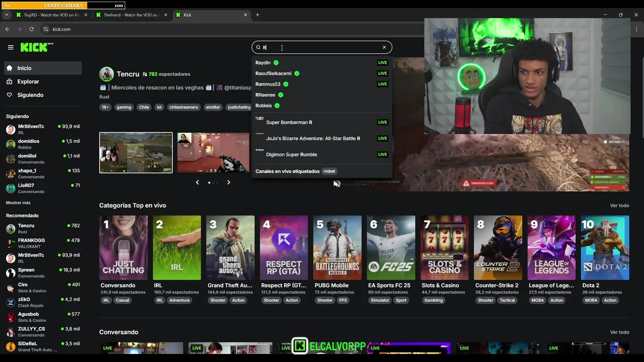Open a new browser tab
The width and height of the screenshot is (644, 362).
click(x=258, y=15)
